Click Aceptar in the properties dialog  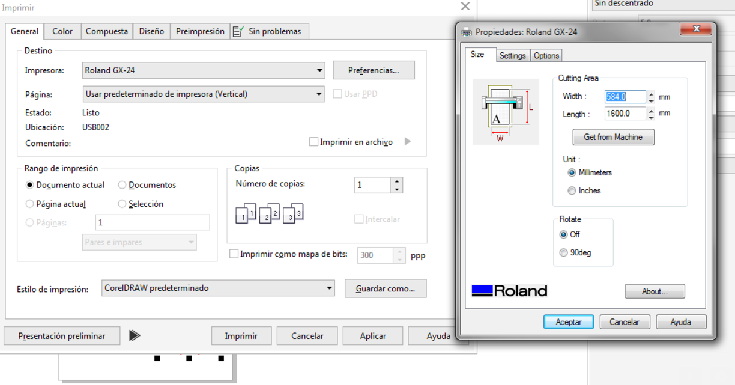(568, 322)
